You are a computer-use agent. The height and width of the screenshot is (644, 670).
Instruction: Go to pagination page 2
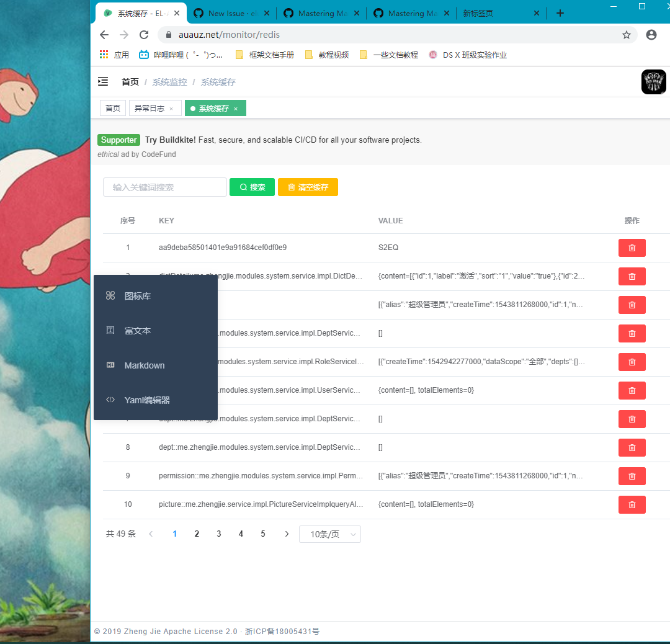(x=197, y=534)
